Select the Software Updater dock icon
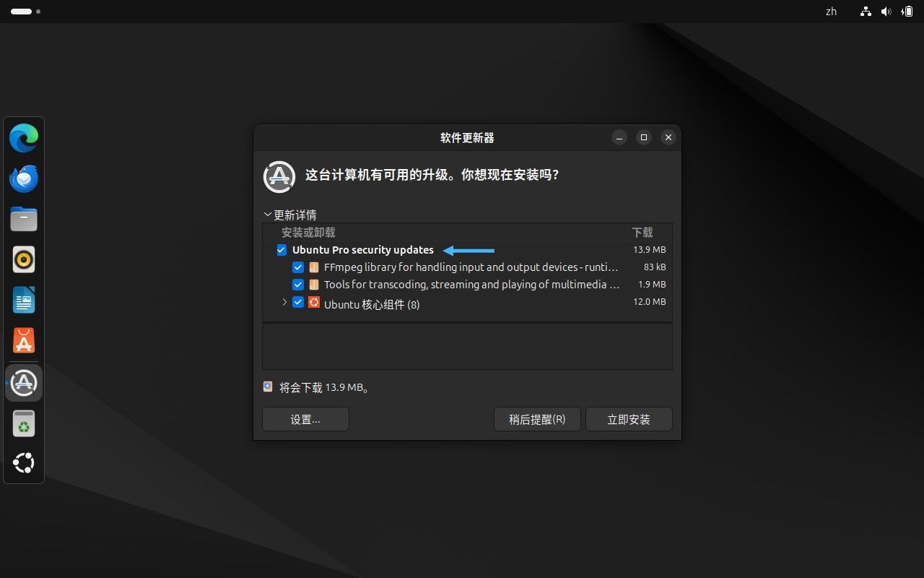Image resolution: width=924 pixels, height=578 pixels. click(x=24, y=382)
